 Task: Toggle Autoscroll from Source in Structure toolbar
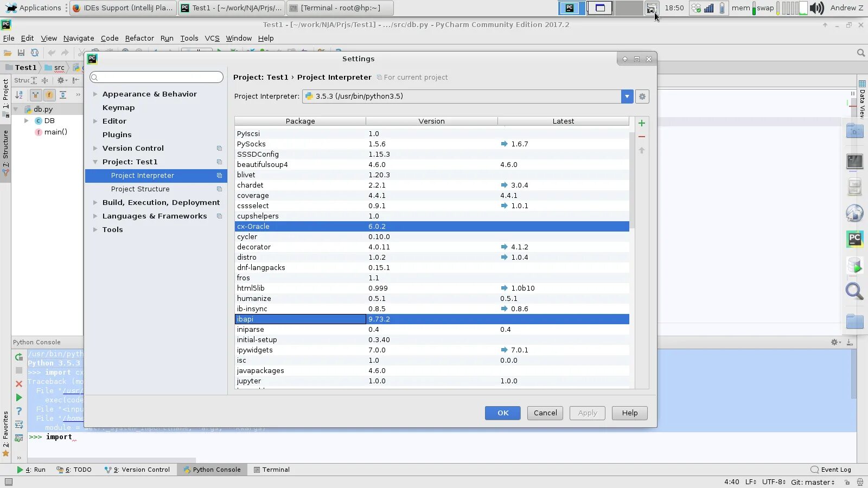tap(63, 95)
